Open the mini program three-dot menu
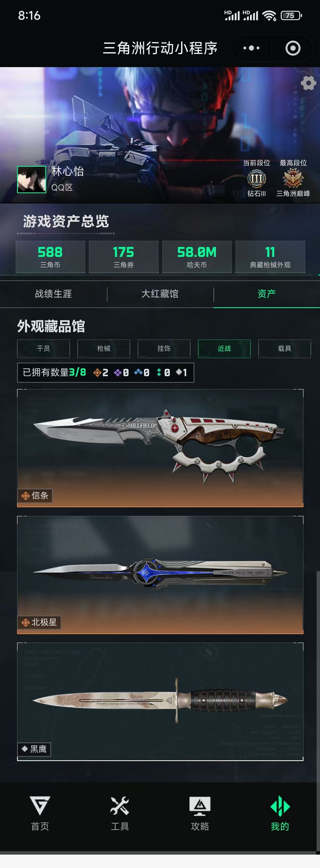Screen dimensions: 320x868 [x=252, y=48]
